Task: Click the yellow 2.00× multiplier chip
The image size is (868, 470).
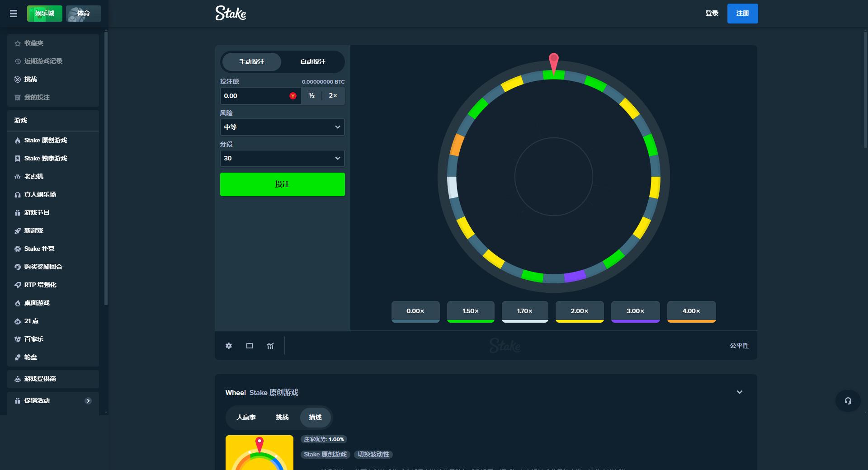Action: pos(580,311)
